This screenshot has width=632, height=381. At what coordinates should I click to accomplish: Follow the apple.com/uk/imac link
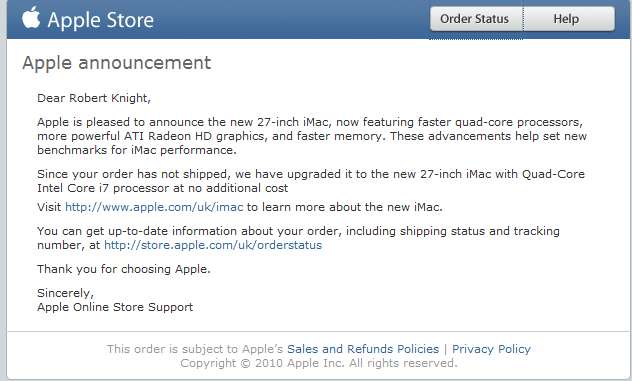pos(154,207)
